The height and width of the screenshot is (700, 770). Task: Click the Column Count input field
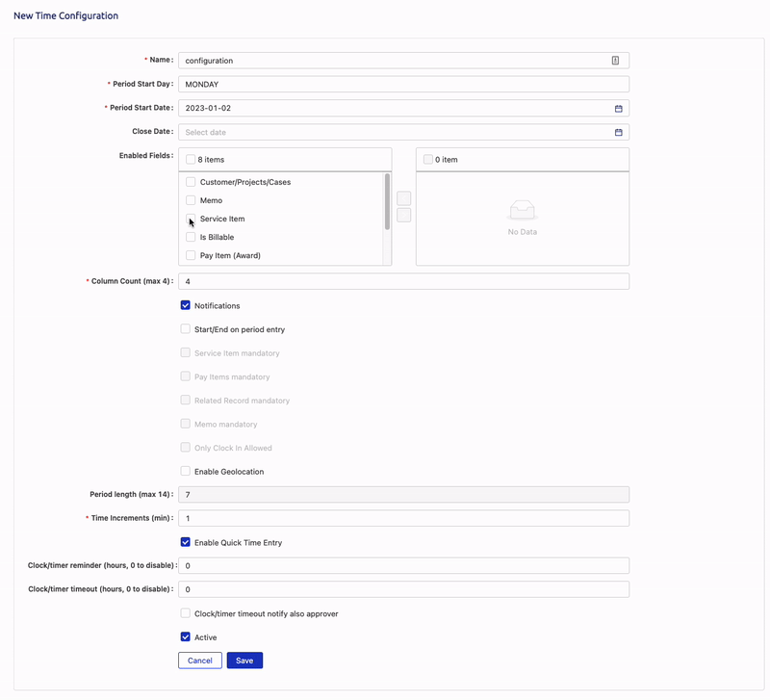[403, 281]
